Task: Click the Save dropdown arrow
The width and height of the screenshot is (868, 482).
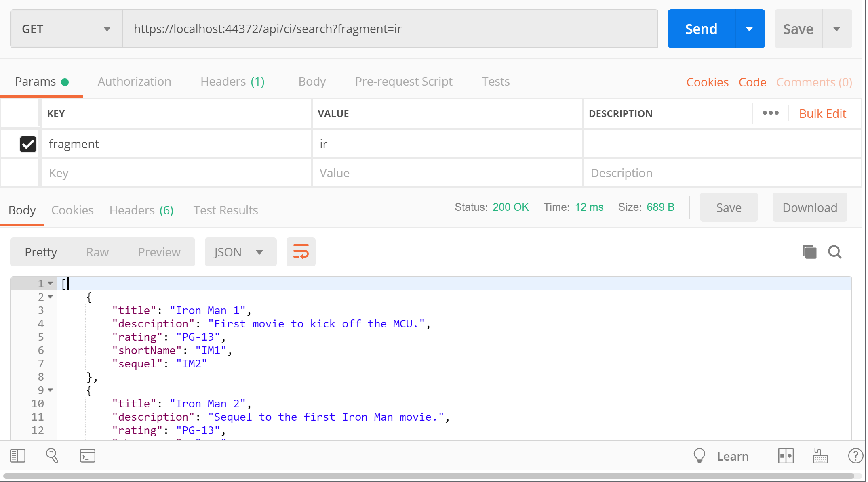Action: pos(838,29)
